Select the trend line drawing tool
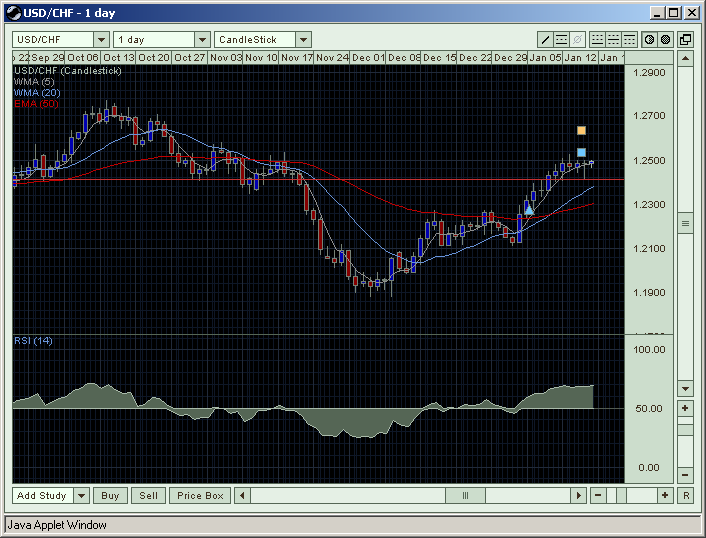The height and width of the screenshot is (538, 706). click(545, 40)
